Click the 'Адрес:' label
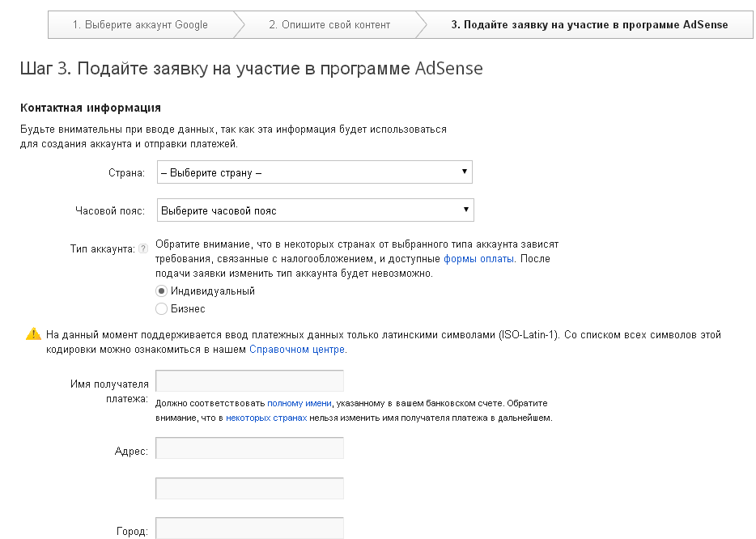 click(131, 452)
